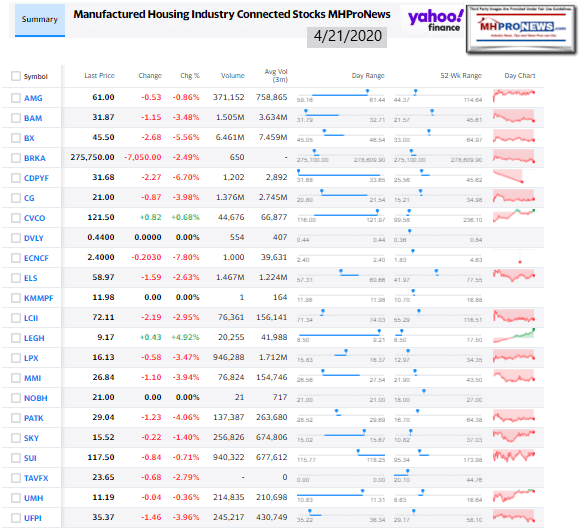This screenshot has height=531, width=580.
Task: Select the checkbox for BRKA row
Action: click(16, 158)
